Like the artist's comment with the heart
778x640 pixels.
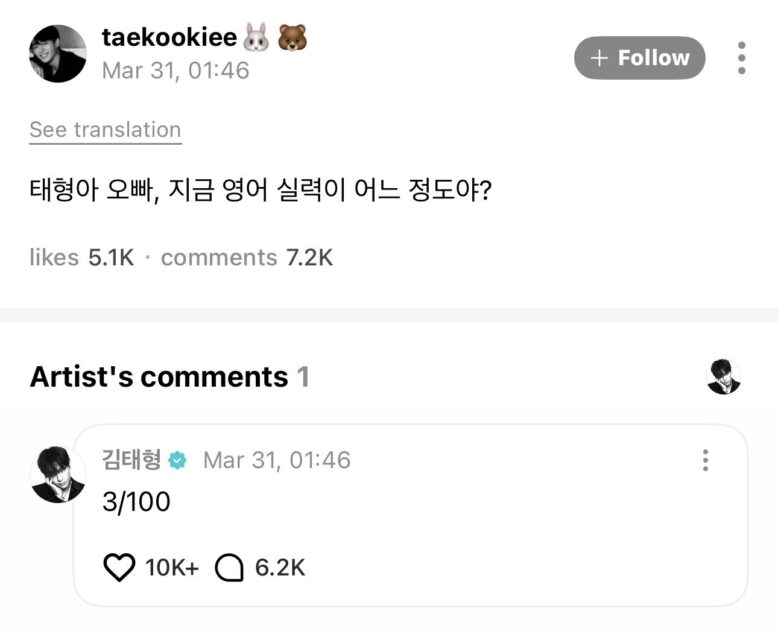click(119, 568)
